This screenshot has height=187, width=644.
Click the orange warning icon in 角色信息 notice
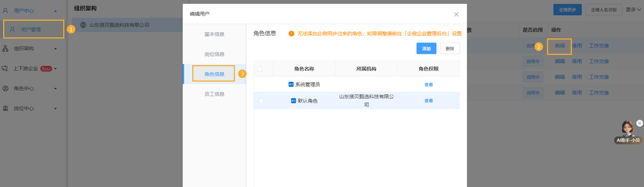[291, 33]
